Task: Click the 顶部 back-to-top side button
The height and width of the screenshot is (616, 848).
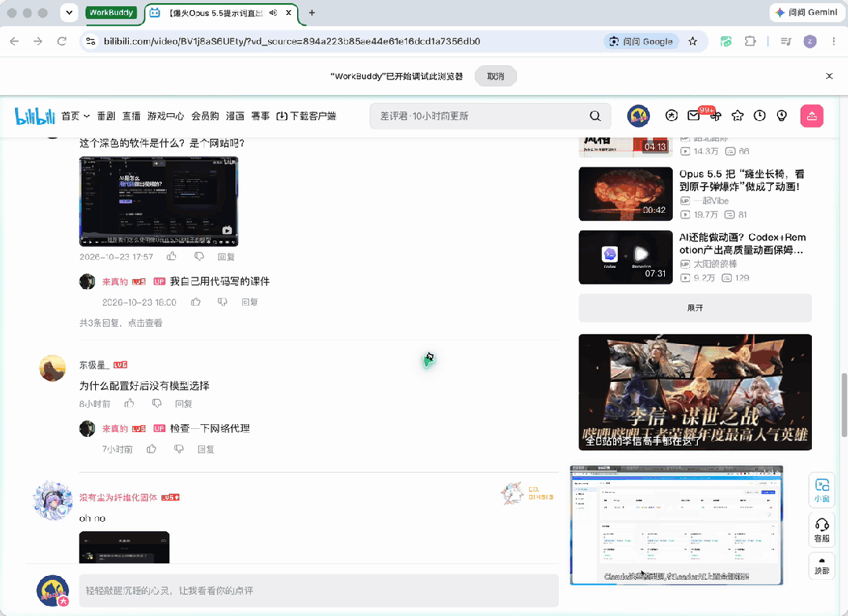Action: tap(822, 566)
